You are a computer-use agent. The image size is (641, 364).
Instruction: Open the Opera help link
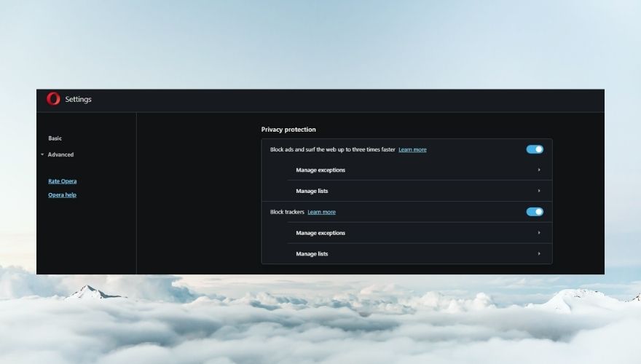62,195
